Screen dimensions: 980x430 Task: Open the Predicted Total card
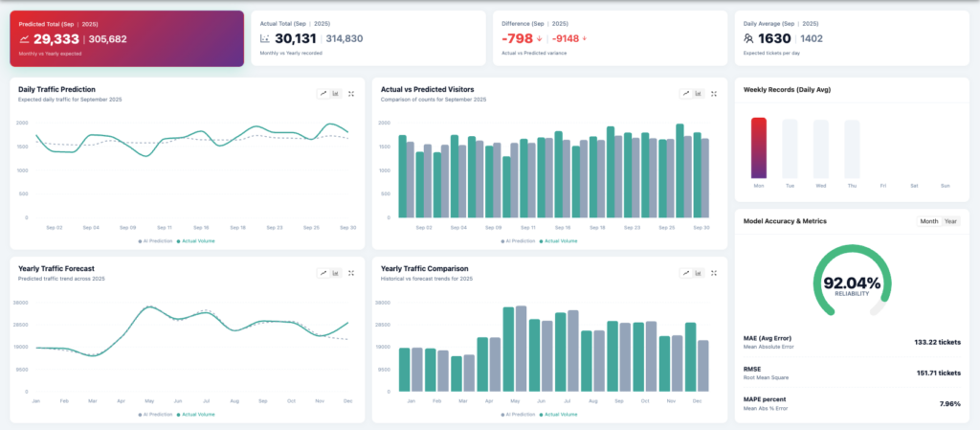point(126,38)
